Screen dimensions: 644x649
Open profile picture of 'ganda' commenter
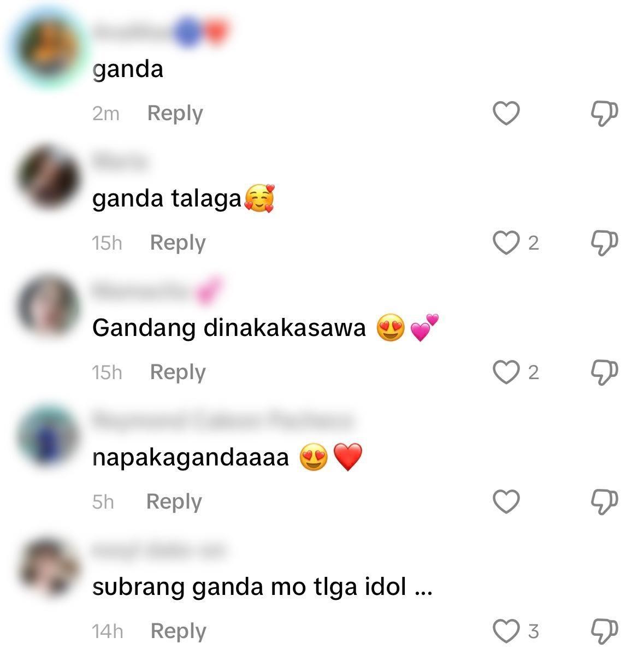click(49, 48)
